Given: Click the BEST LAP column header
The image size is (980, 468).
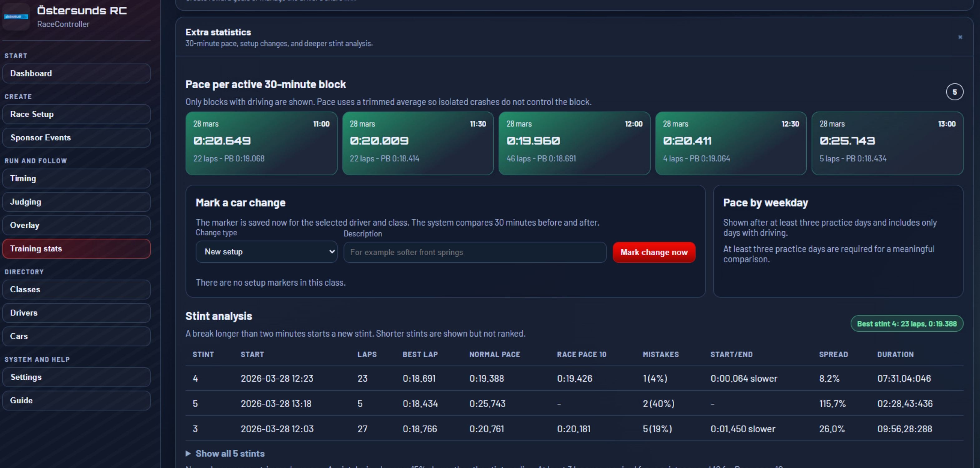Looking at the screenshot, I should coord(420,354).
